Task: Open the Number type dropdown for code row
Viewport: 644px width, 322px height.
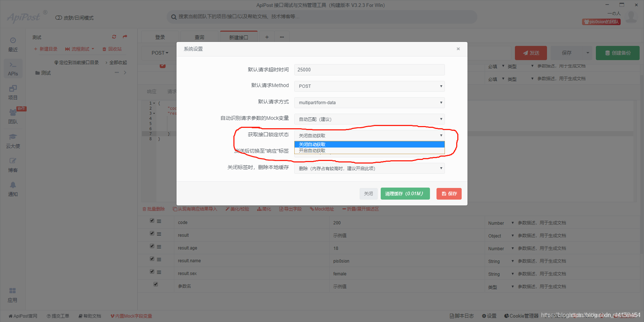Action: pos(501,223)
